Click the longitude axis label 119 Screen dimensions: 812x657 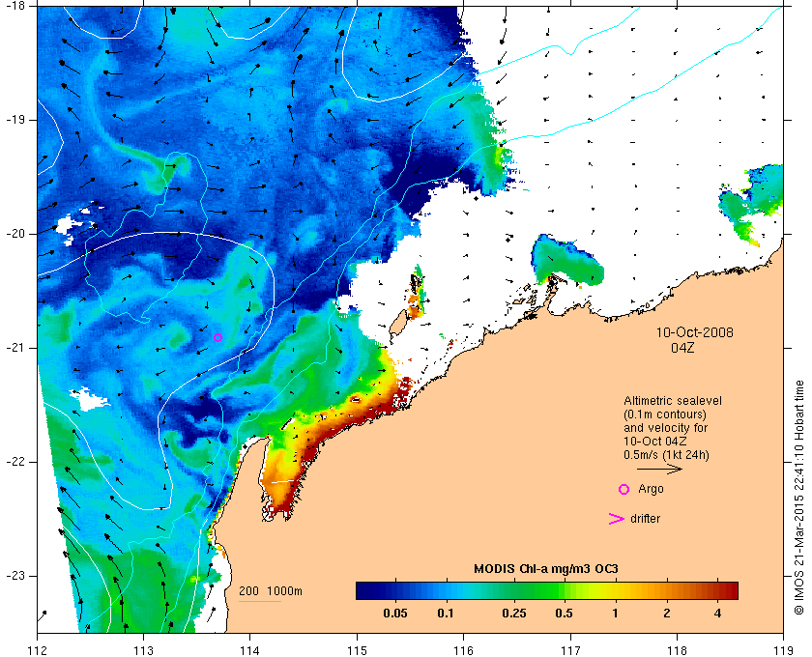click(x=784, y=651)
